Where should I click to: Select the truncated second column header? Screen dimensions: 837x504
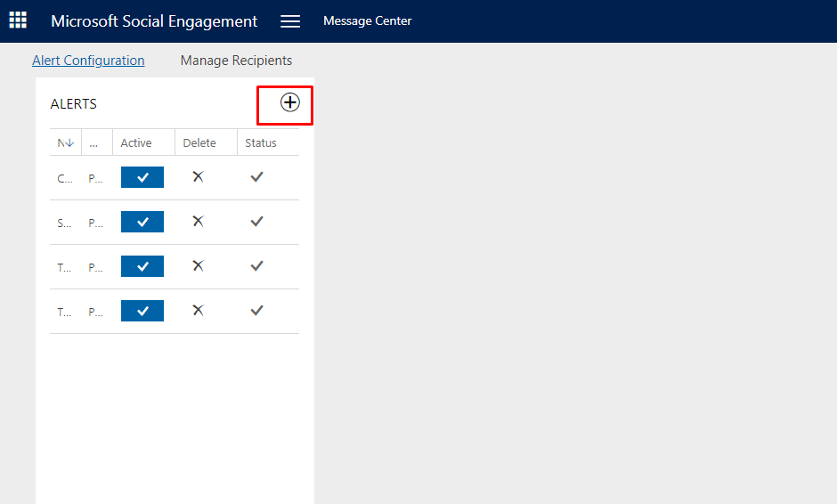click(x=97, y=142)
